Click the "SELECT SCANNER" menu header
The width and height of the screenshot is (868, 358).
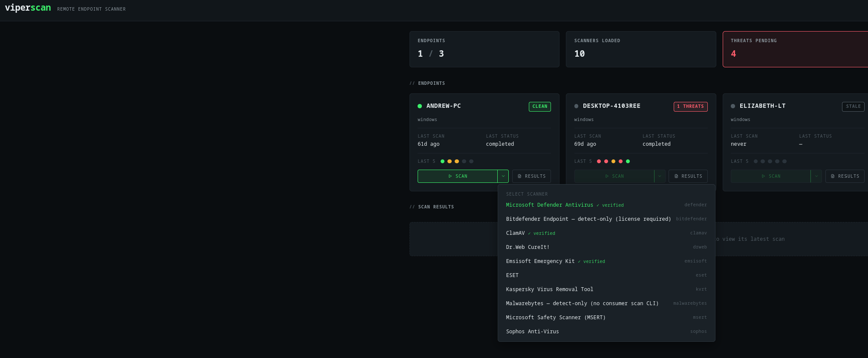pyautogui.click(x=527, y=194)
